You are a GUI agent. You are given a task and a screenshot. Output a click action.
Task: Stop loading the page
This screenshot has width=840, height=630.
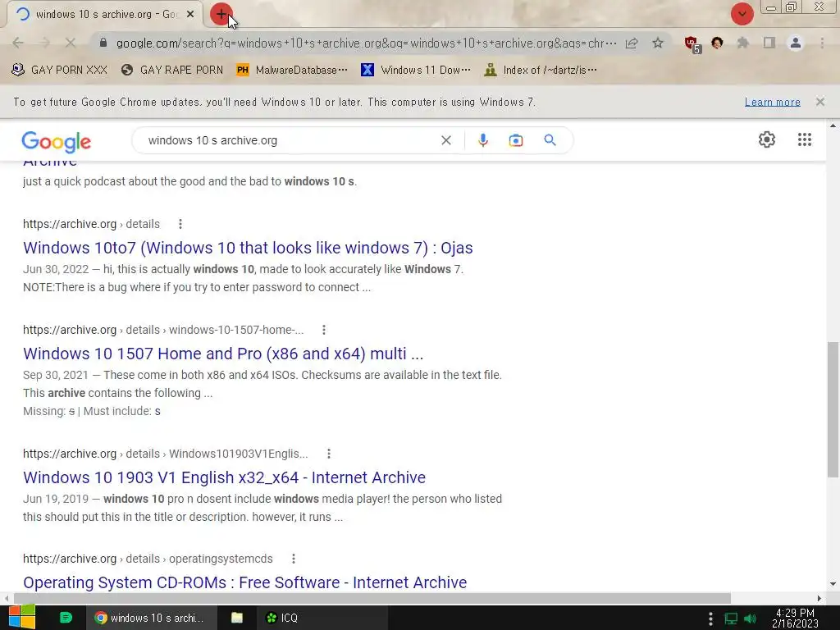(71, 43)
